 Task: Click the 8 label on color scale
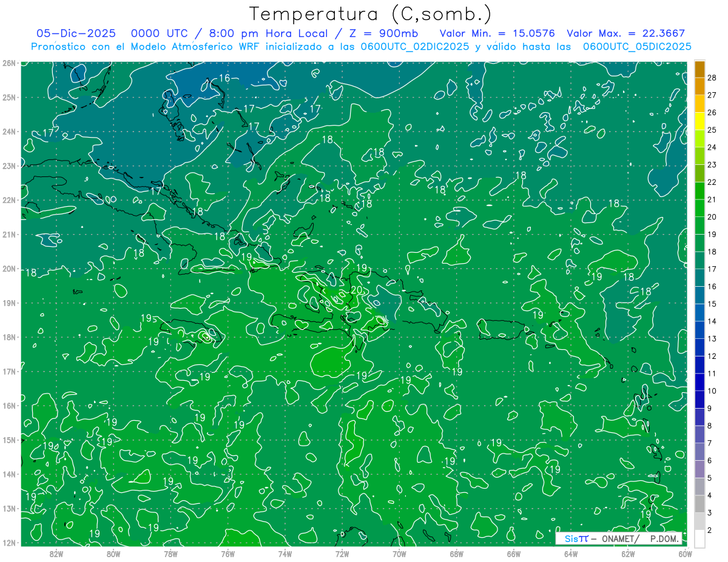tap(710, 426)
